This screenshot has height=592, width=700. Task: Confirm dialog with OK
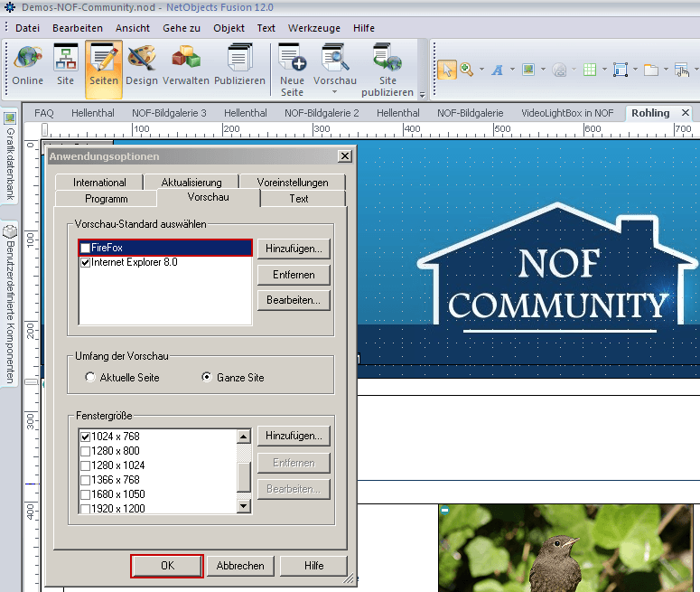tap(167, 566)
